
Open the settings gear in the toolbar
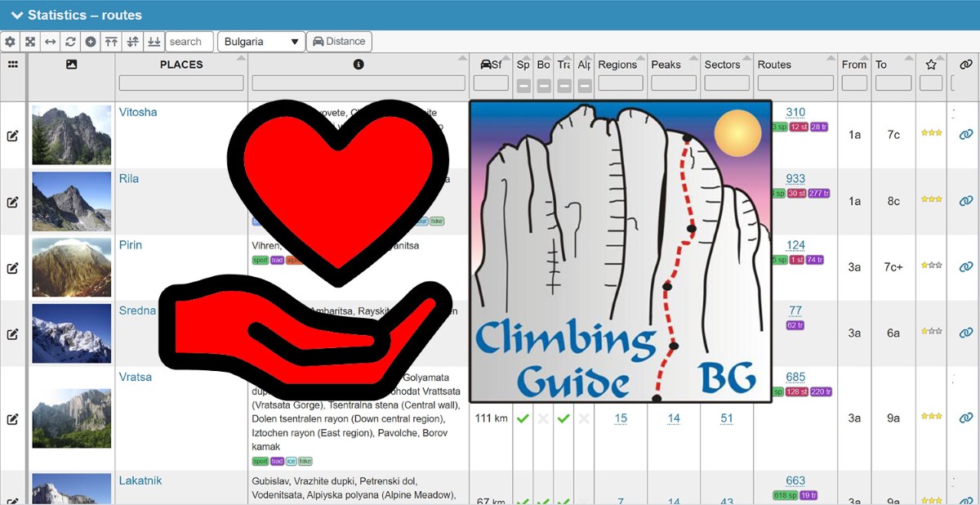pos(10,42)
